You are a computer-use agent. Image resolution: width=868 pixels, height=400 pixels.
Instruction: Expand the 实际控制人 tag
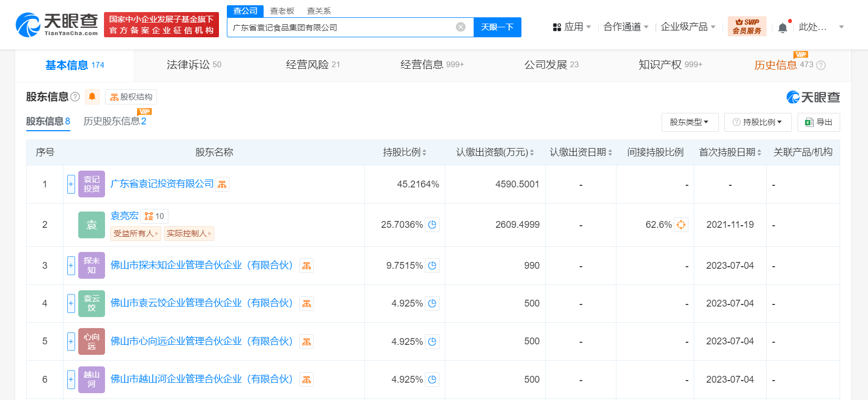click(x=189, y=234)
